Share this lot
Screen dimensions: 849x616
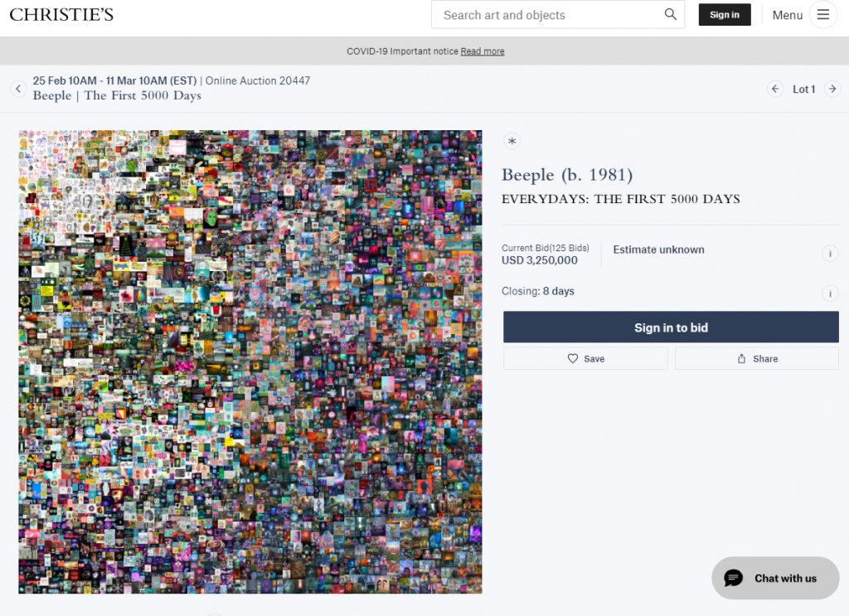(757, 359)
